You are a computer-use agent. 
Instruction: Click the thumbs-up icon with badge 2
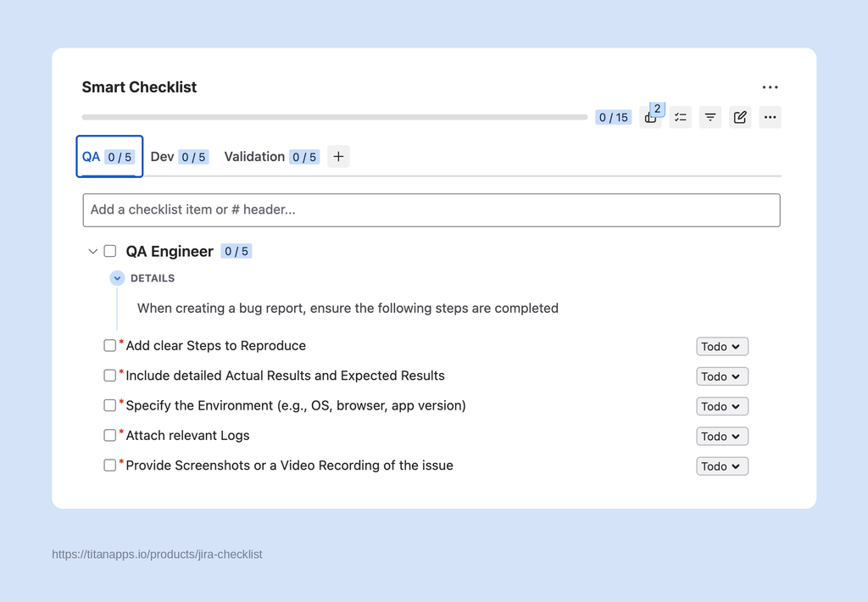(x=651, y=117)
